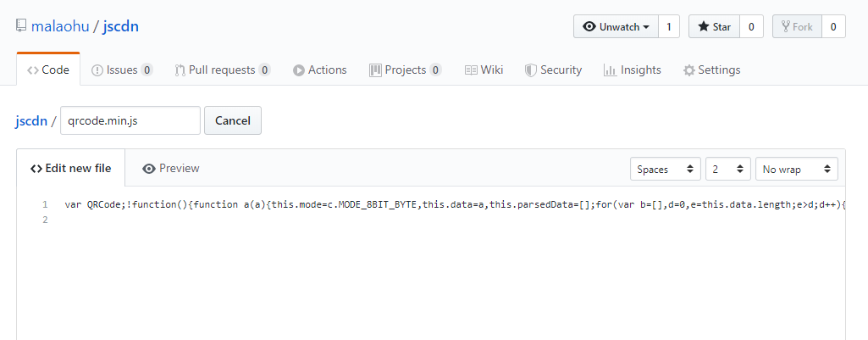This screenshot has height=340, width=868.
Task: View the watchers count of 1
Action: (669, 26)
